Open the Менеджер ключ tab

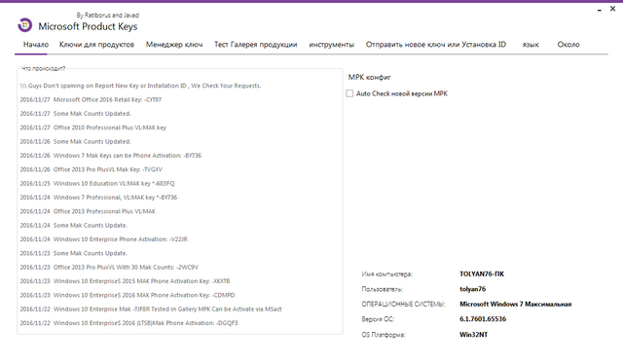[174, 45]
